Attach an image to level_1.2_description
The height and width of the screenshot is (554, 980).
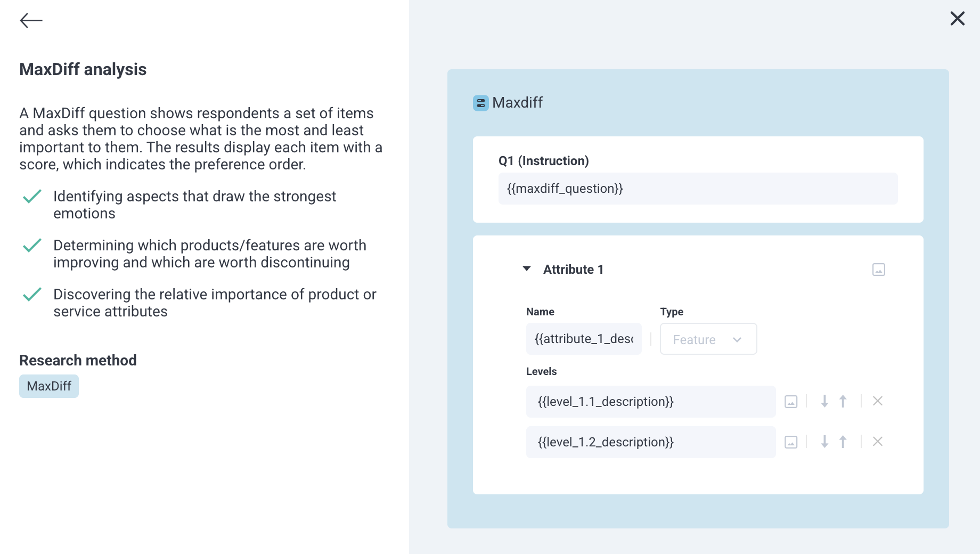pyautogui.click(x=791, y=442)
